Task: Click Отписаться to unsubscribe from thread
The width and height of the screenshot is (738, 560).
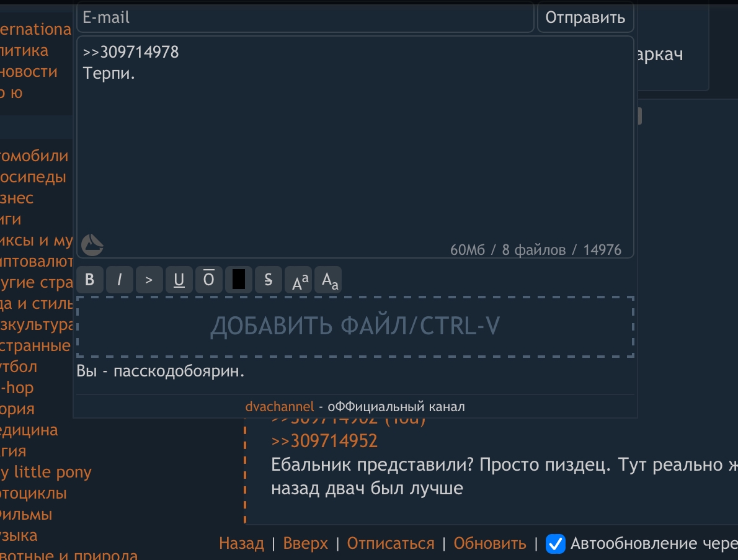Action: pyautogui.click(x=391, y=543)
